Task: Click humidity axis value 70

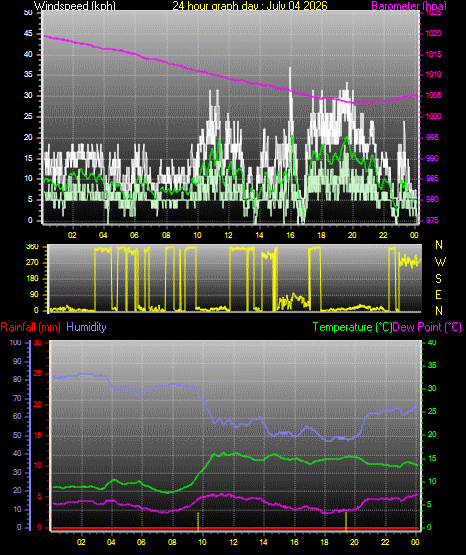Action: [17, 399]
